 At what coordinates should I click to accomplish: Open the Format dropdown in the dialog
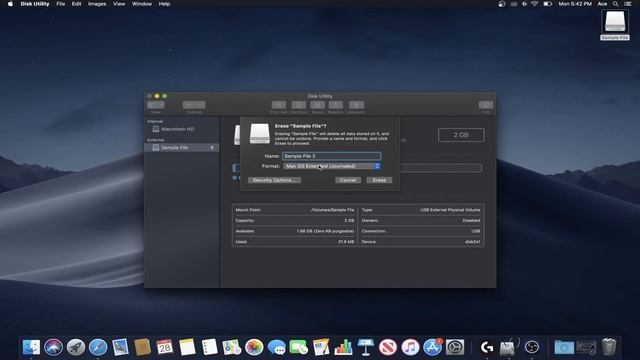pyautogui.click(x=332, y=166)
